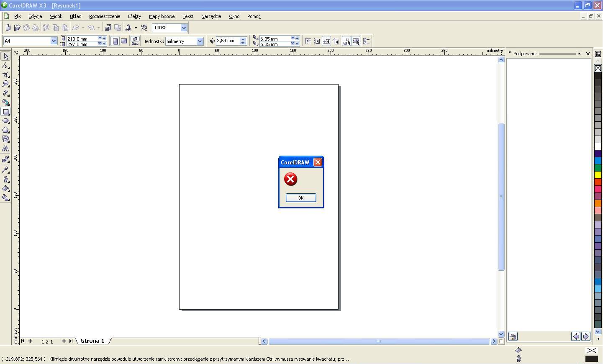Image resolution: width=603 pixels, height=364 pixels.
Task: Activate the Eyedropper tool
Action: point(6,170)
